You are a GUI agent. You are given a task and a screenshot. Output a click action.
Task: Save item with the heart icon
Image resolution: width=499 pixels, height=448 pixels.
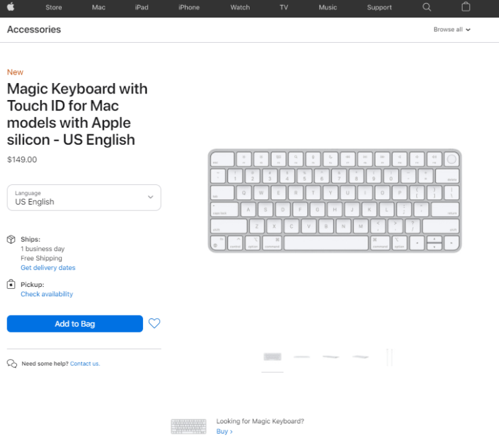click(154, 323)
